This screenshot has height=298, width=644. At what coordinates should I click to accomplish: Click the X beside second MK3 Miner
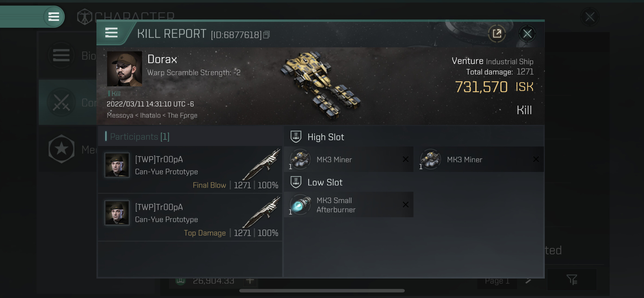(536, 159)
